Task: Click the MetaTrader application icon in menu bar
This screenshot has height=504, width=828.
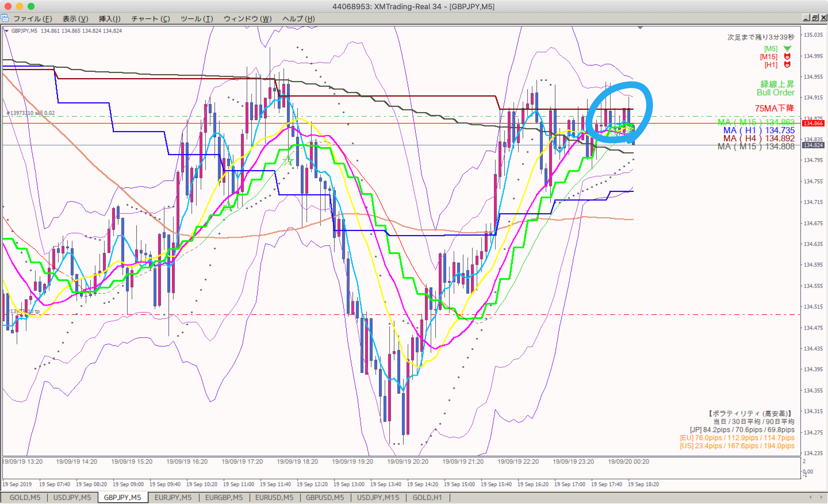Action: pos(5,18)
